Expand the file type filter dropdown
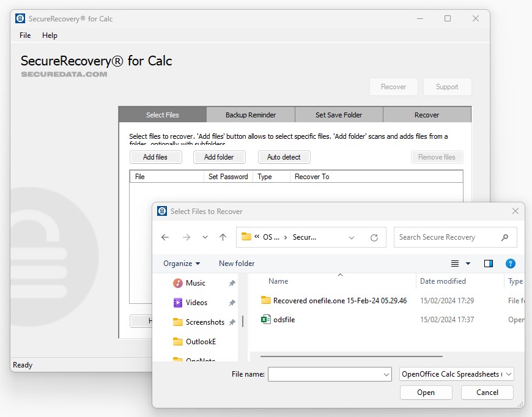The image size is (532, 417). 509,374
